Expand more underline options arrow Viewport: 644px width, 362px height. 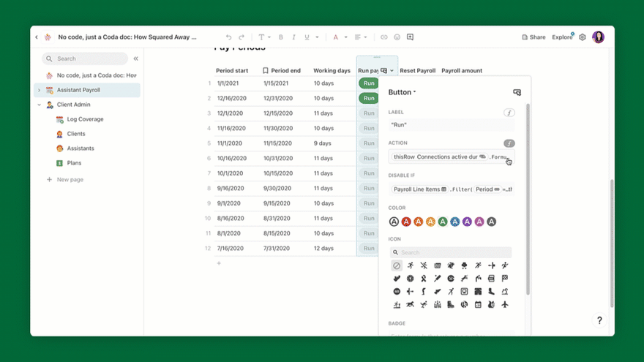317,37
